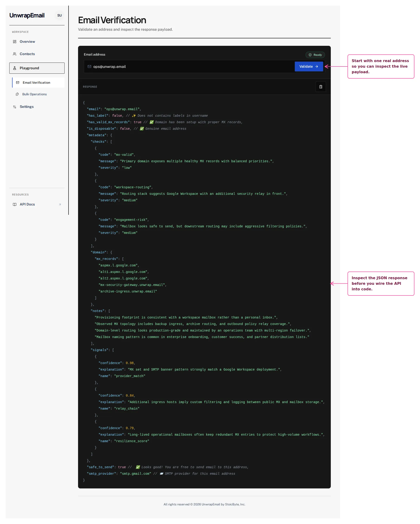The height and width of the screenshot is (524, 420).
Task: Copy the response with the clipboard icon
Action: click(x=321, y=87)
